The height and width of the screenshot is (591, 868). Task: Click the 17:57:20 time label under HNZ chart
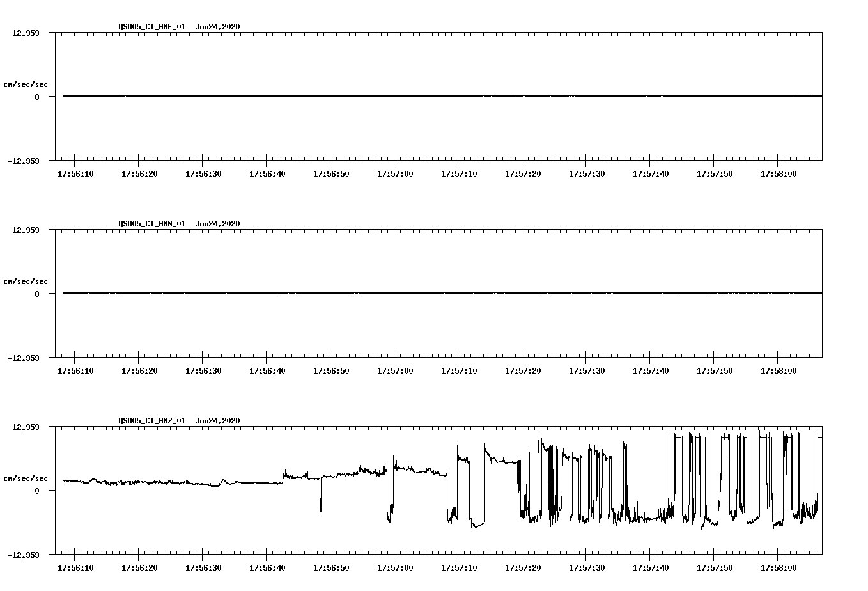[523, 567]
